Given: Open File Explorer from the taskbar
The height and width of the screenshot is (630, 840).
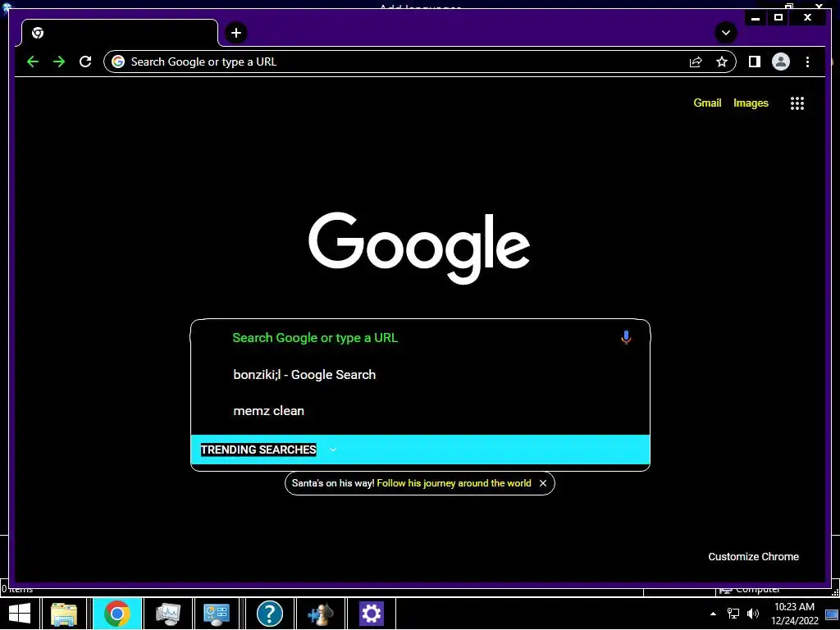Looking at the screenshot, I should coord(64,614).
